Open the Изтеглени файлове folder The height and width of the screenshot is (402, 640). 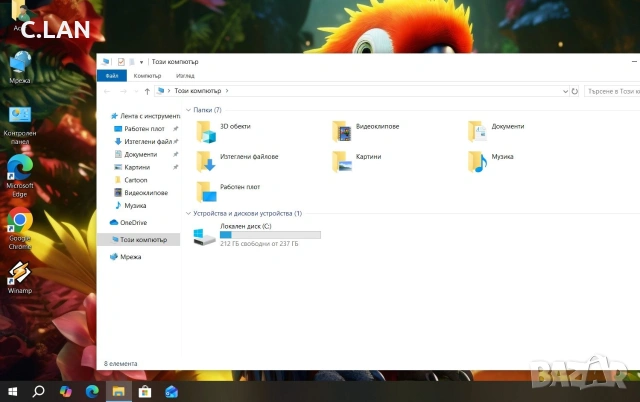coord(237,162)
